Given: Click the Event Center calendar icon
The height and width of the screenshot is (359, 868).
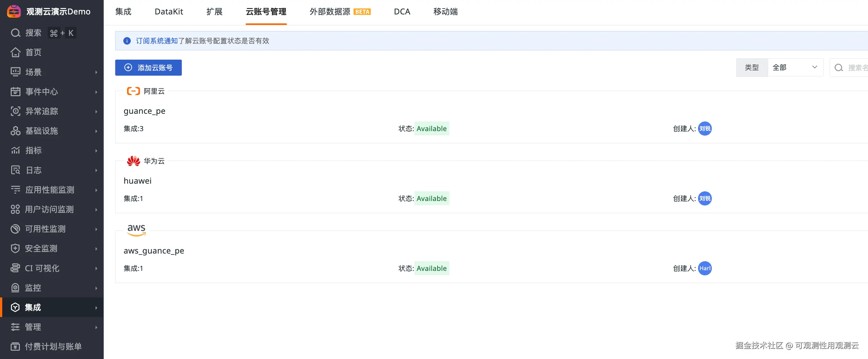Looking at the screenshot, I should coord(15,91).
